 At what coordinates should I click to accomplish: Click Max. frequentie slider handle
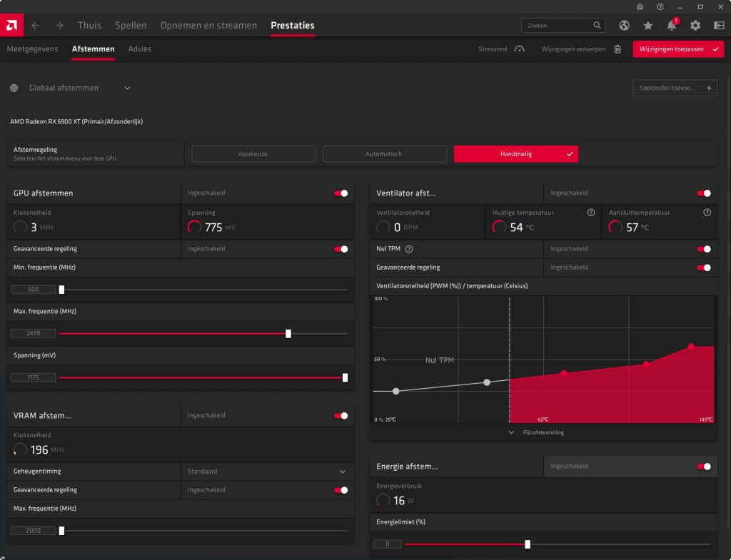point(288,333)
